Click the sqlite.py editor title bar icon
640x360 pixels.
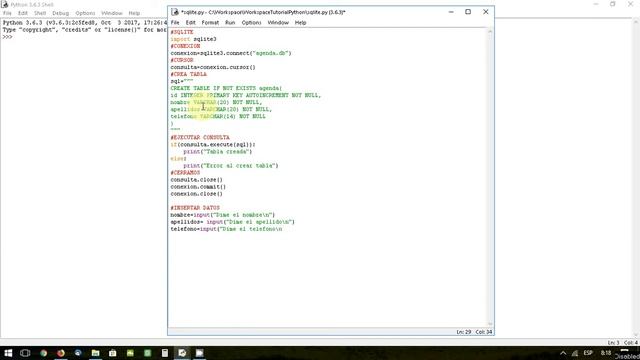[175, 12]
